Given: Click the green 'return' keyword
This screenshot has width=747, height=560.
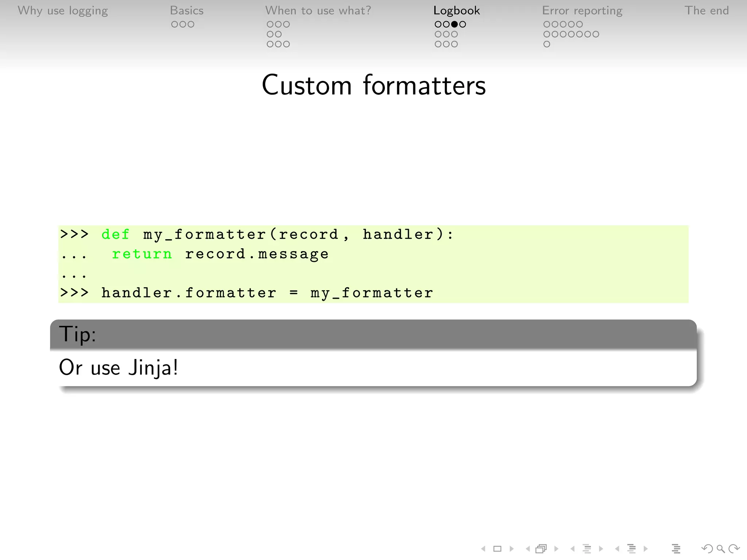Looking at the screenshot, I should point(142,254).
